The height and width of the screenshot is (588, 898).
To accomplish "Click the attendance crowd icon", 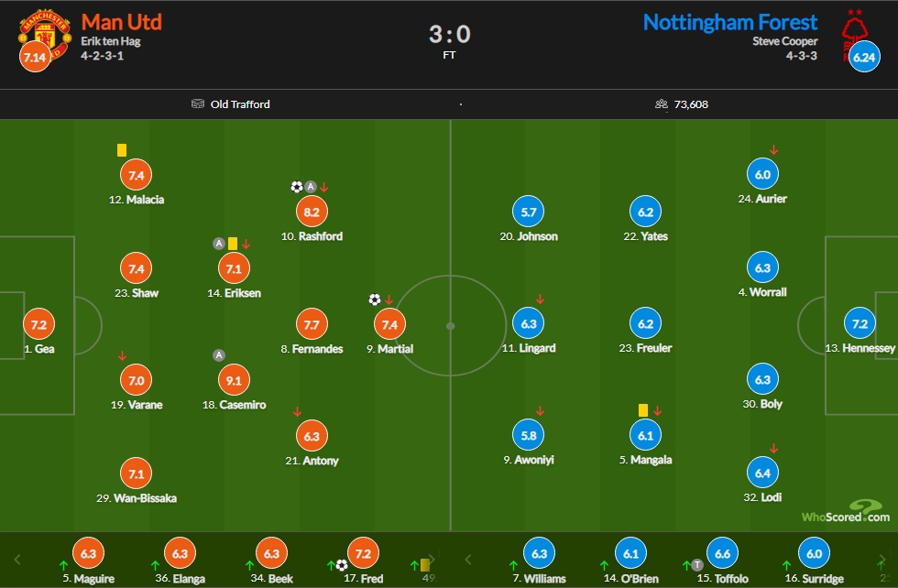I will click(x=662, y=103).
